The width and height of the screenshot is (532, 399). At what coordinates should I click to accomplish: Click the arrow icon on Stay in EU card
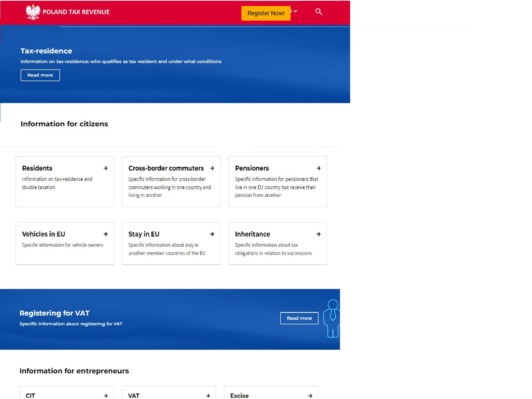(x=212, y=234)
